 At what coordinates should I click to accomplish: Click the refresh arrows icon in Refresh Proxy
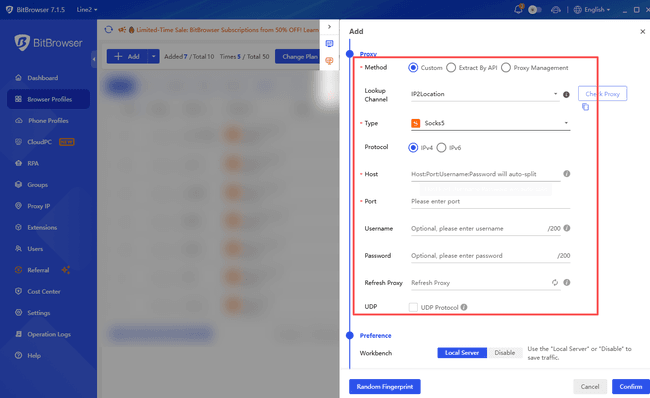click(x=555, y=282)
